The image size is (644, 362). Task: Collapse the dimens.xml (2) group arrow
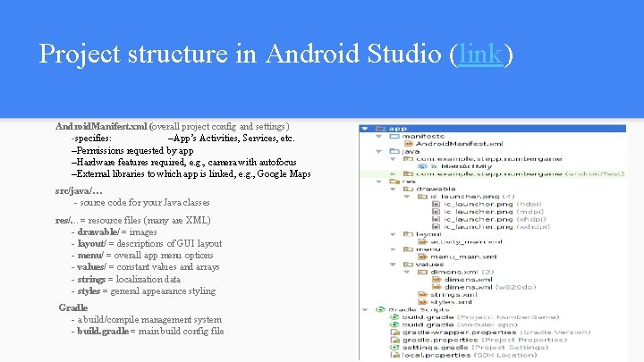(407, 272)
